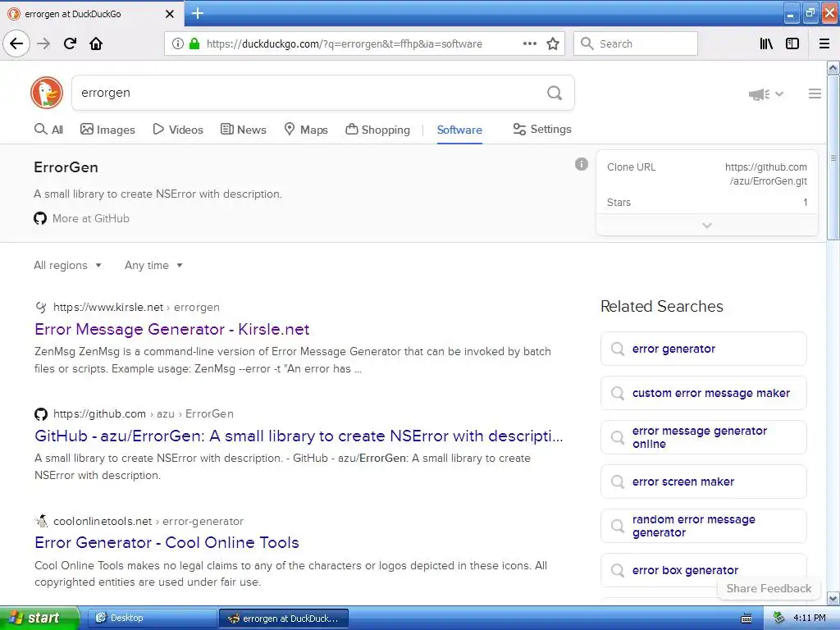Select the Desktop taskbar item
The image size is (840, 630).
(152, 618)
